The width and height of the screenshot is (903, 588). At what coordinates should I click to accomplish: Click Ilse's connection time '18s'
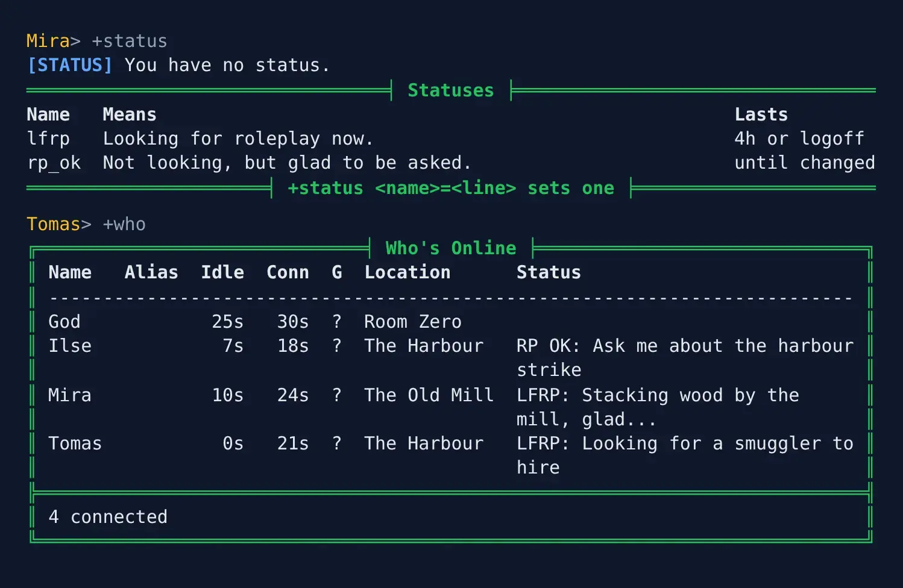293,346
